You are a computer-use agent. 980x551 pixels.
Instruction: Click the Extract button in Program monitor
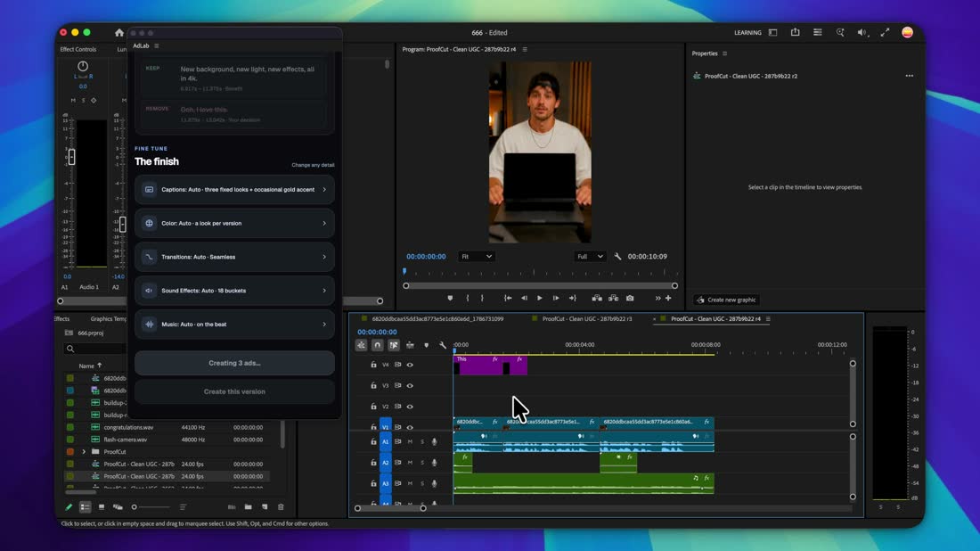(x=613, y=299)
